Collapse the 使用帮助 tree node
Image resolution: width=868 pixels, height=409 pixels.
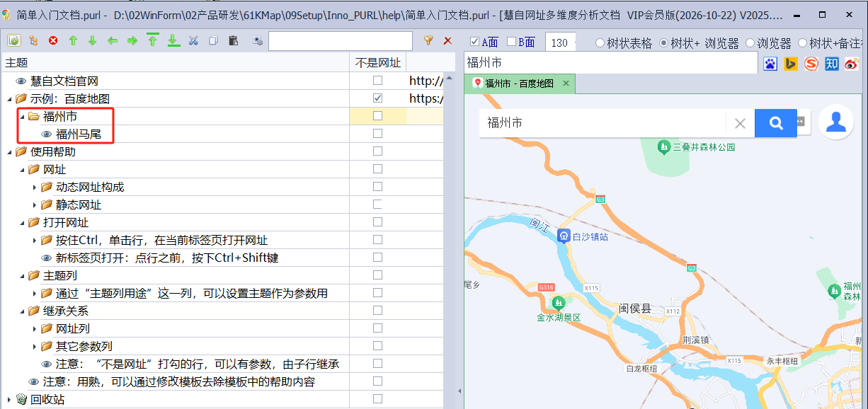point(9,152)
